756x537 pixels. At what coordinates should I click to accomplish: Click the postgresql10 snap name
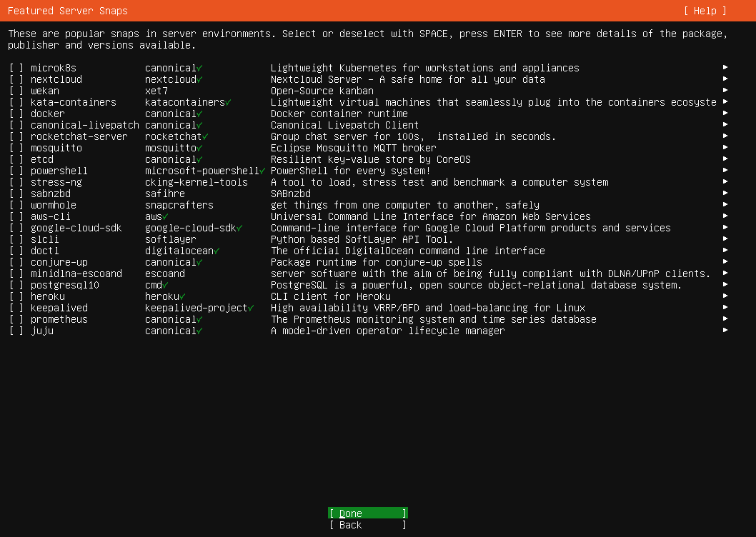click(64, 285)
